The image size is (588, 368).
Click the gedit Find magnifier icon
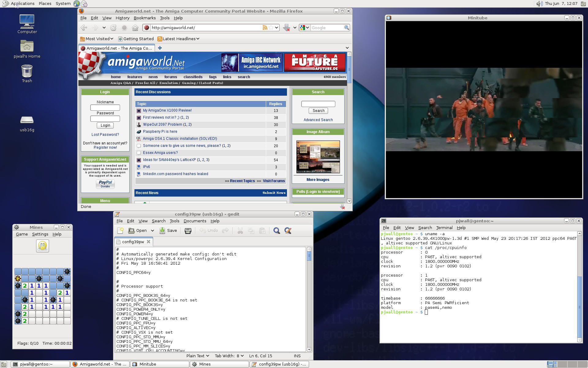(277, 231)
